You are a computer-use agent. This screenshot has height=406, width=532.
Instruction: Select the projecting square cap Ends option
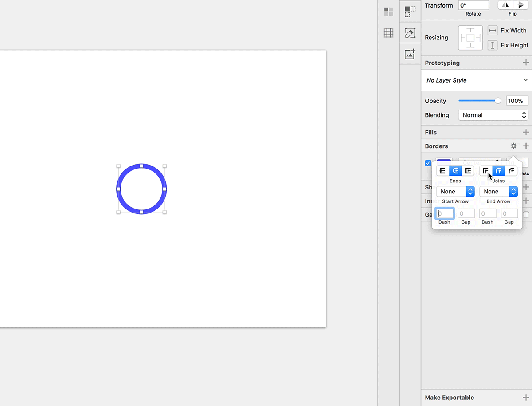468,171
